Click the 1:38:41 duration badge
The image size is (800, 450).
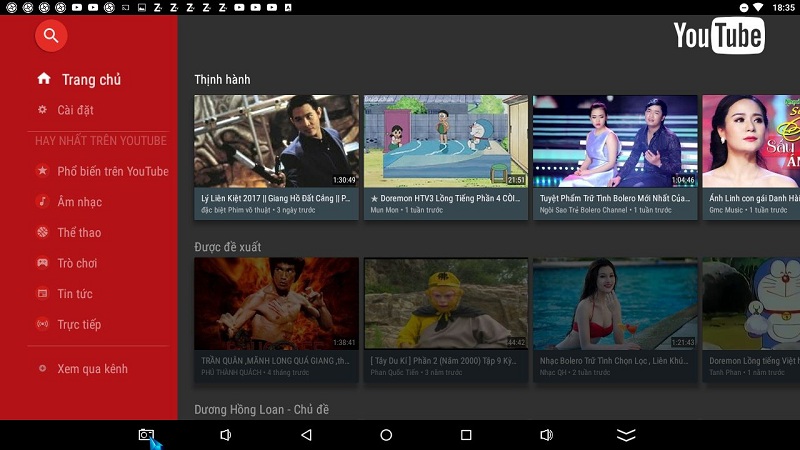[x=344, y=342]
